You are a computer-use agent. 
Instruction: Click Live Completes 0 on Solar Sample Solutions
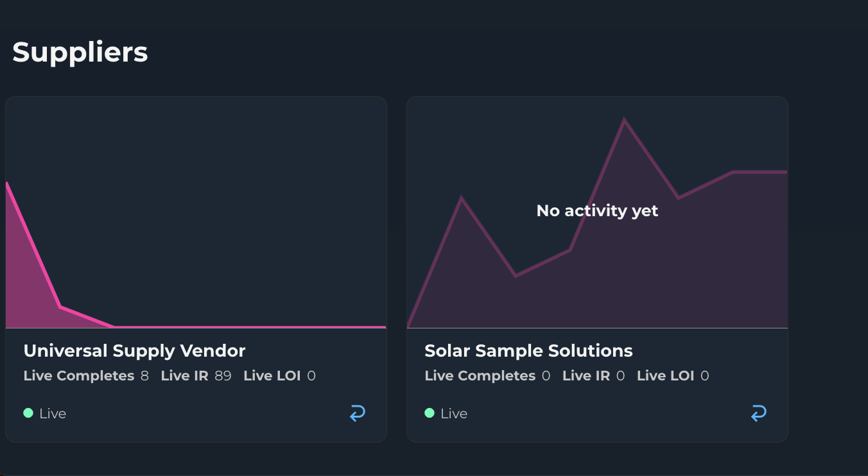(487, 376)
